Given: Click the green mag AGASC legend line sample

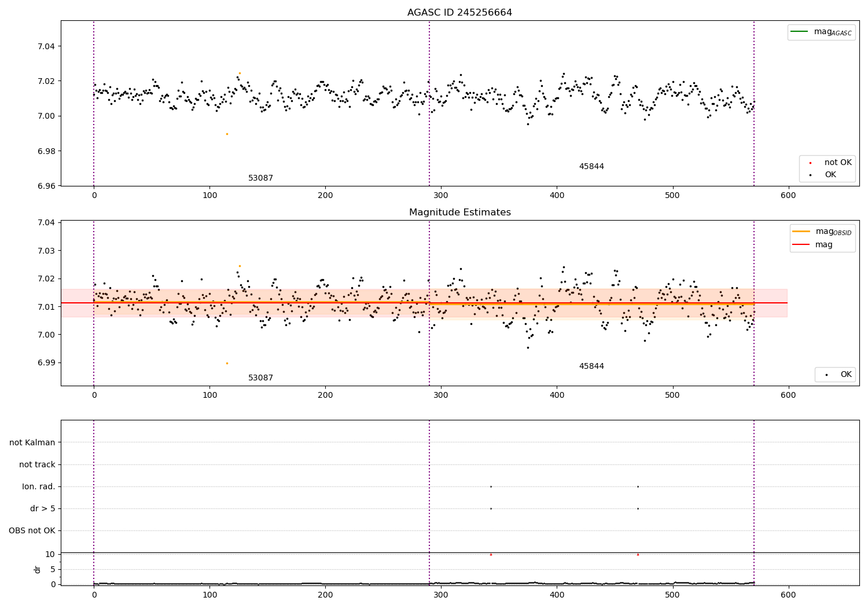Looking at the screenshot, I should [799, 32].
